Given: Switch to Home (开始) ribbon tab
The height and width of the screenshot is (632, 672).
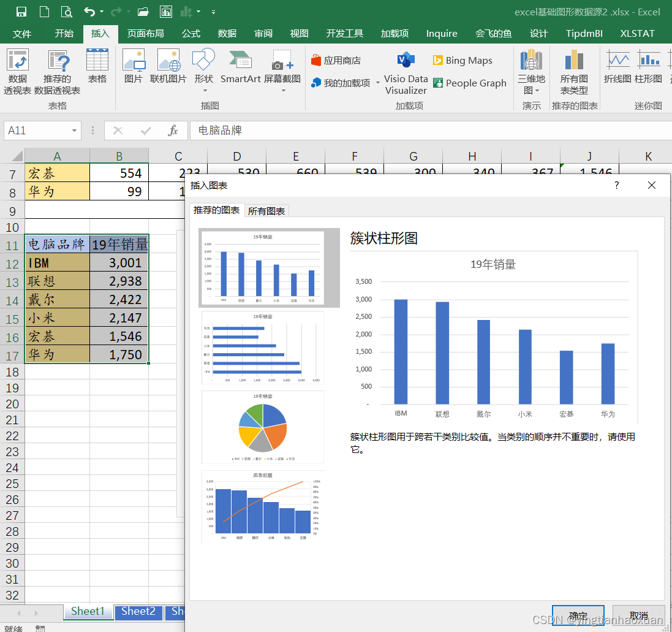Looking at the screenshot, I should click(x=64, y=34).
